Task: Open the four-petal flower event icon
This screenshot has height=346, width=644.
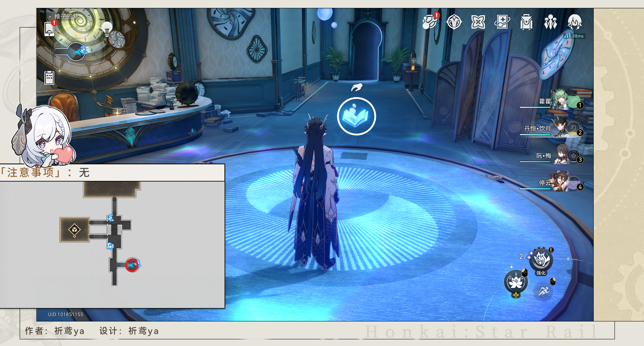Action: (478, 22)
